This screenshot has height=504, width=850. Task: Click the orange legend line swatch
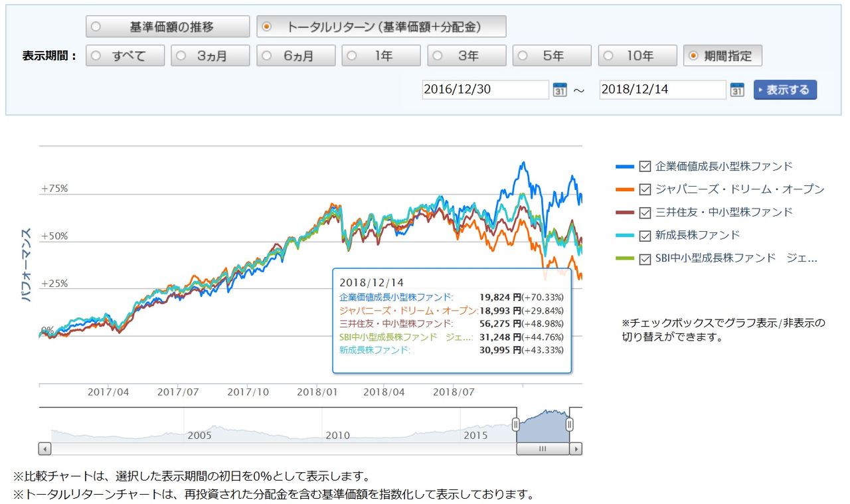point(625,190)
